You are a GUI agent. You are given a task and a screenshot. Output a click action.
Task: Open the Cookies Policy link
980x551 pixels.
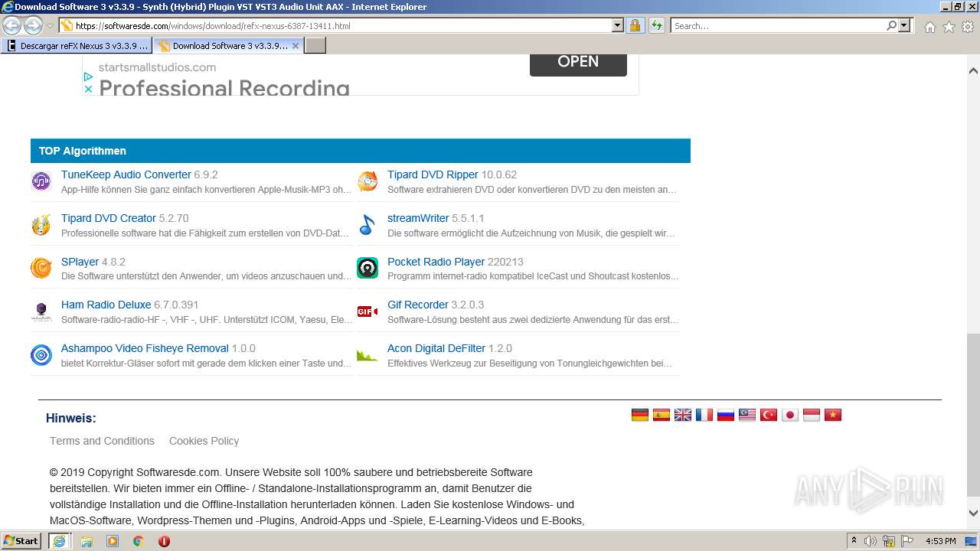pos(204,441)
